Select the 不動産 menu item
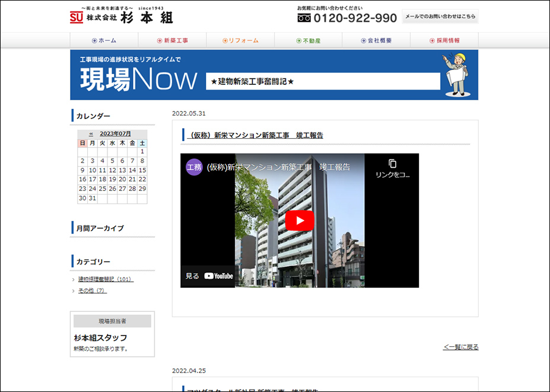Image resolution: width=550 pixels, height=392 pixels. point(308,40)
